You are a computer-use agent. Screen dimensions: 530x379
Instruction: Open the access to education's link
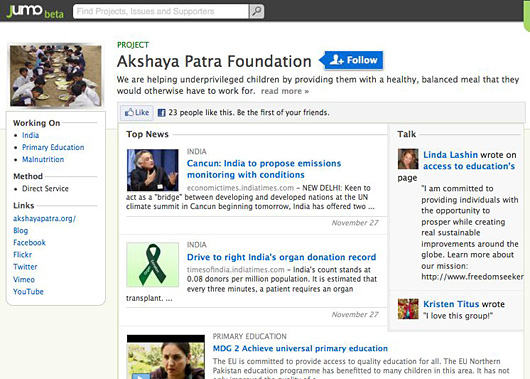pyautogui.click(x=469, y=166)
